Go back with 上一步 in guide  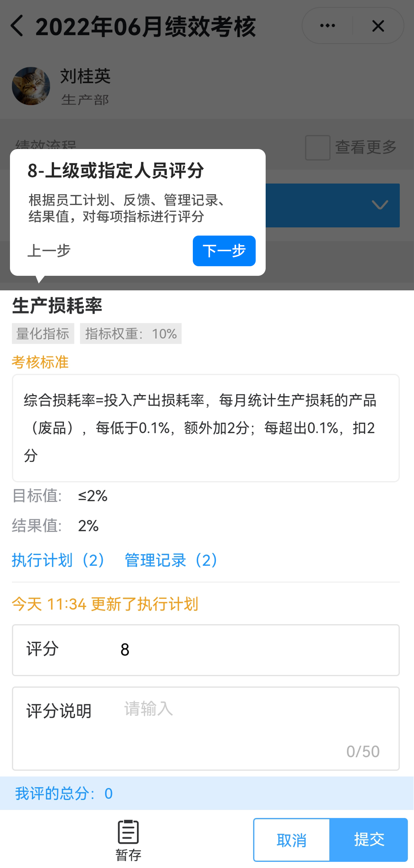pos(49,251)
